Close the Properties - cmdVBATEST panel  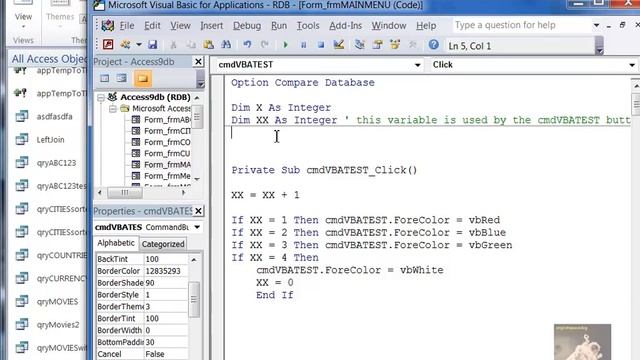[x=198, y=211]
